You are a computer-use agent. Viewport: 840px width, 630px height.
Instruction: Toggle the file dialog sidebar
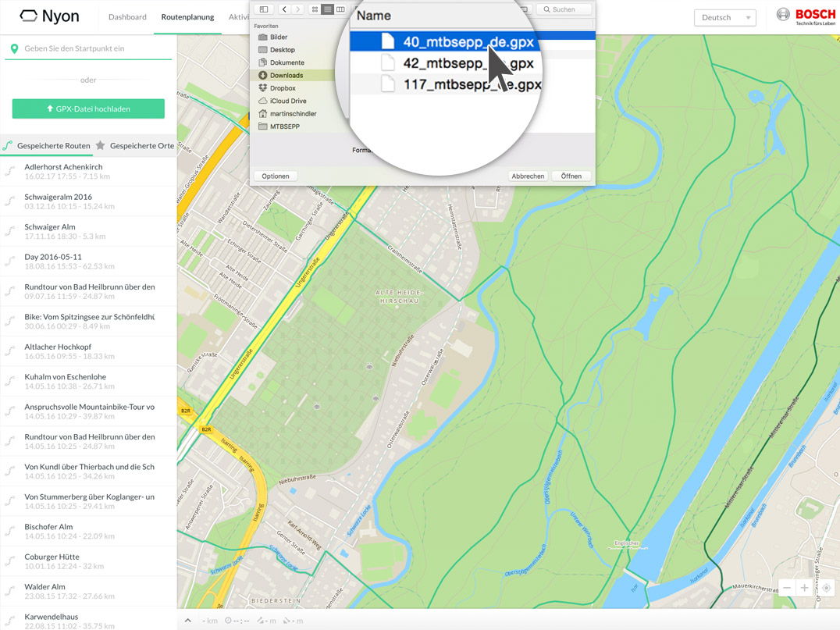264,9
